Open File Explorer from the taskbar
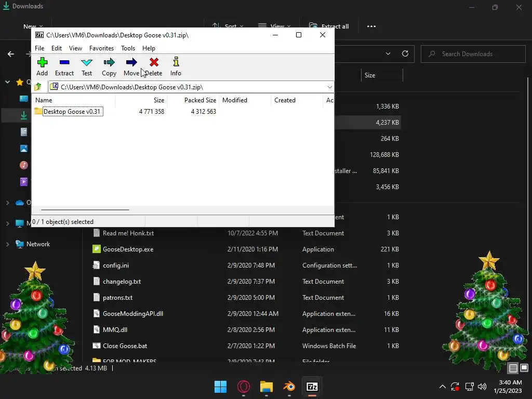Screen dimensions: 532x399 (x=267, y=387)
